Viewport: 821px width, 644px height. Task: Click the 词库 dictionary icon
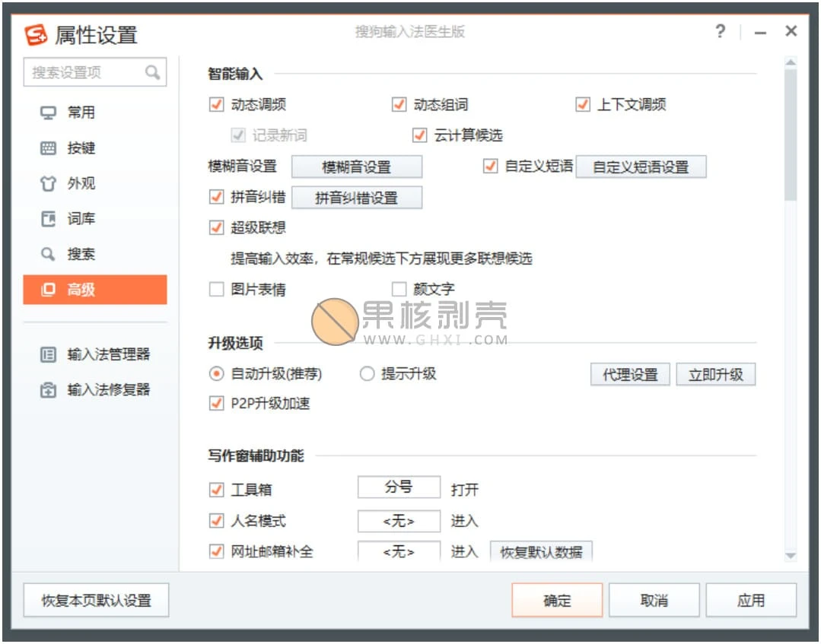48,220
